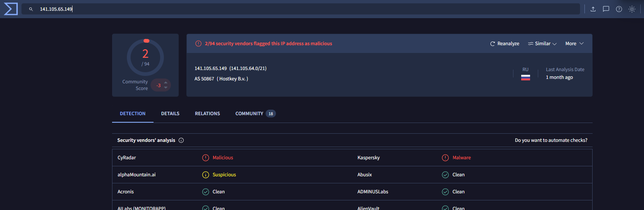Click the alphaMountain.ai vendor name
644x210 pixels.
(x=136, y=175)
